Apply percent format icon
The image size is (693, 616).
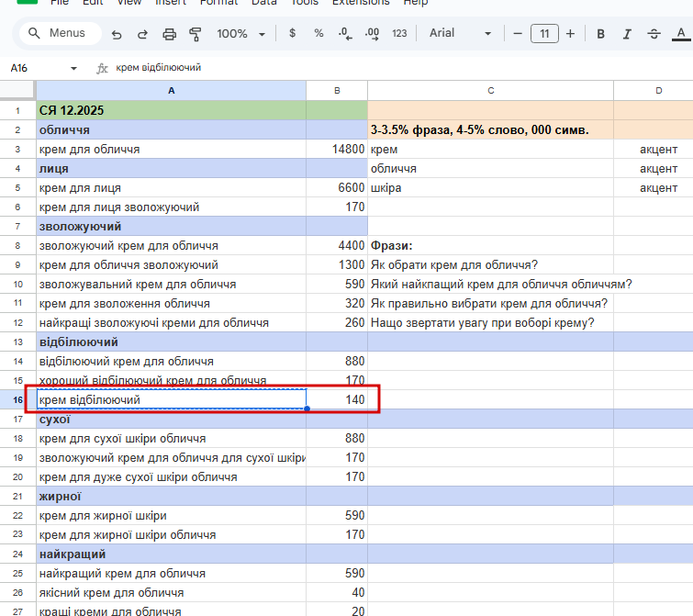[319, 34]
